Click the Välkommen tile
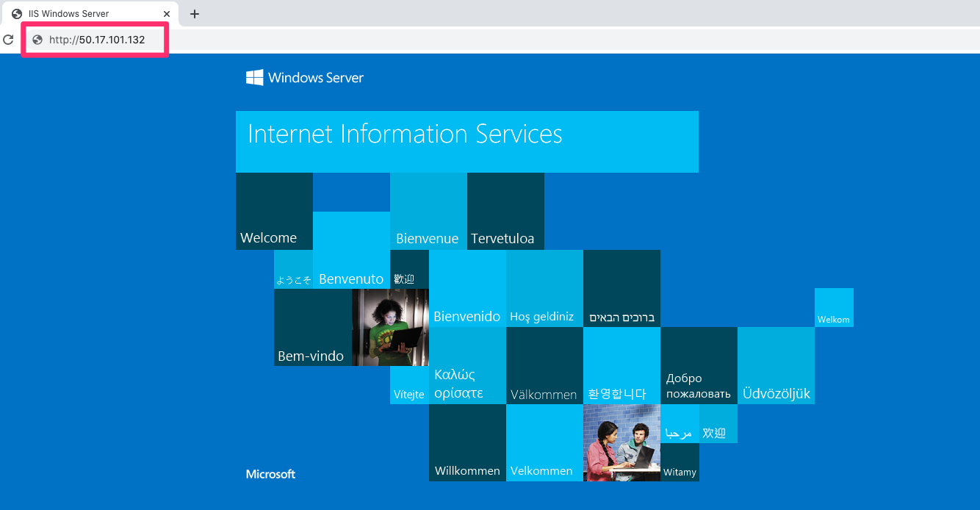 coord(544,365)
